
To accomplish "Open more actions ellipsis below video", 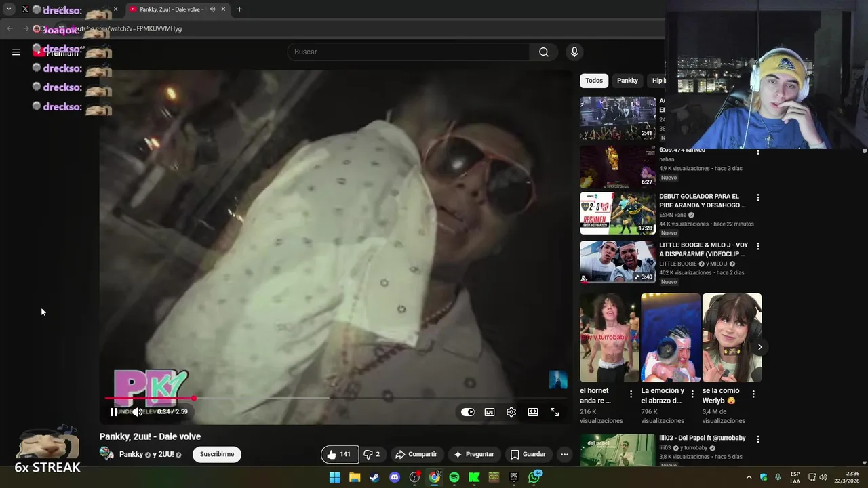I will click(x=564, y=454).
